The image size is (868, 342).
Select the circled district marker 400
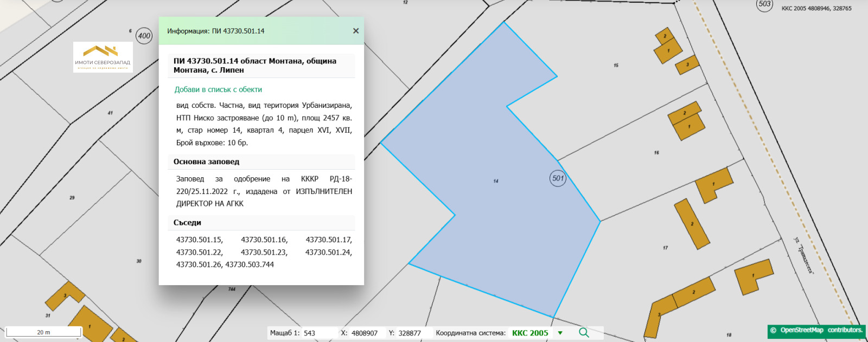(x=144, y=36)
